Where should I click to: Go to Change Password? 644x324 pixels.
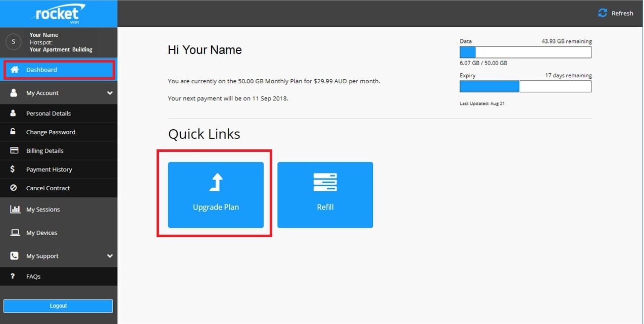click(59, 132)
